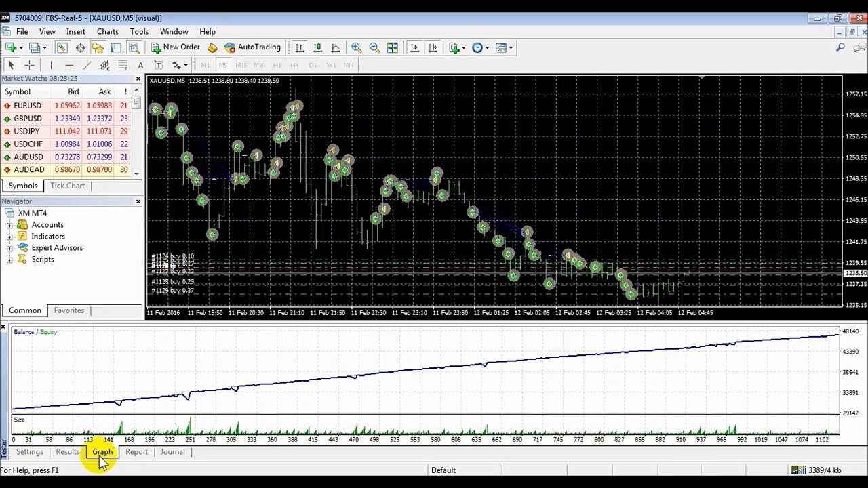This screenshot has height=488, width=868.
Task: Switch chart to candlesticks style
Action: (x=317, y=47)
